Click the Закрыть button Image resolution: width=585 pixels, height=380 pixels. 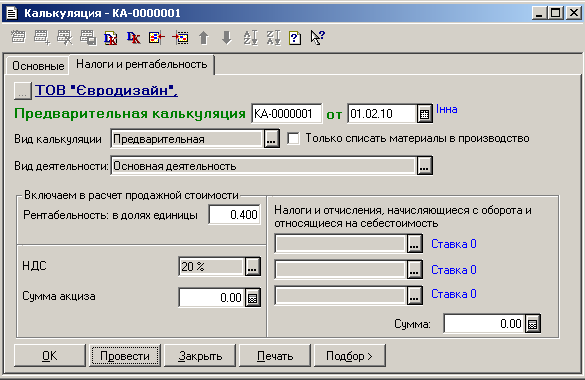click(x=200, y=356)
